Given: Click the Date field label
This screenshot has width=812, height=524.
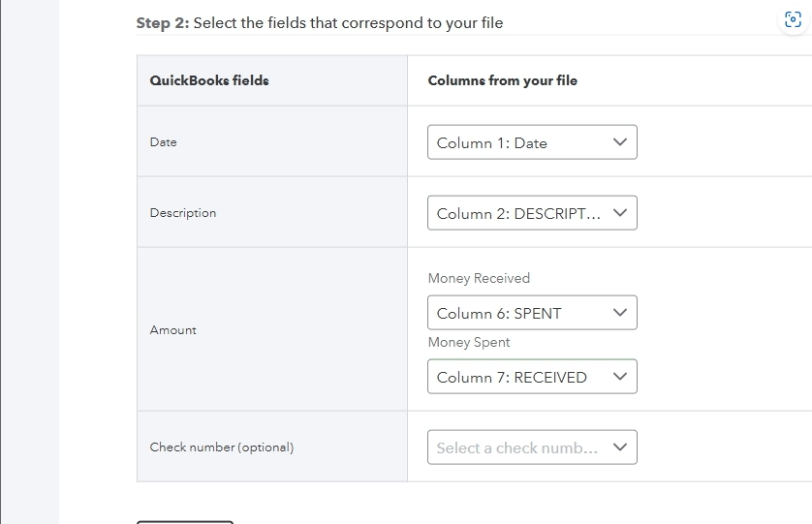Looking at the screenshot, I should pyautogui.click(x=164, y=141).
